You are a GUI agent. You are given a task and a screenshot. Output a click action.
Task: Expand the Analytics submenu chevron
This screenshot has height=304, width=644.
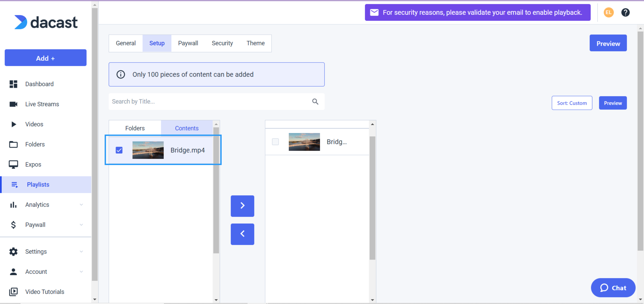point(81,205)
